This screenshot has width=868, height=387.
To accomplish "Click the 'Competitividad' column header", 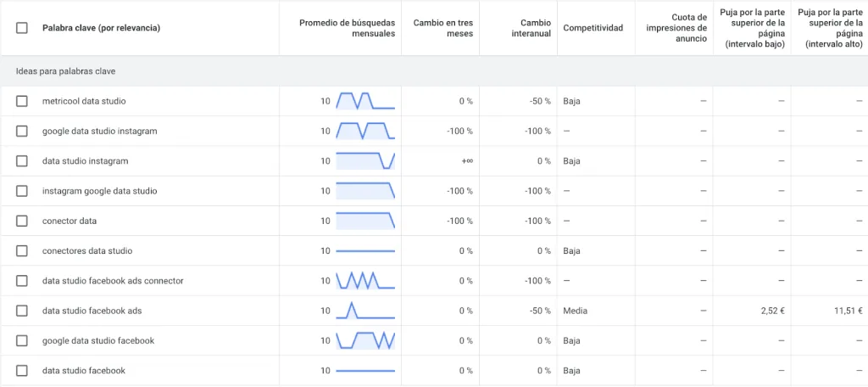I will 593,28.
